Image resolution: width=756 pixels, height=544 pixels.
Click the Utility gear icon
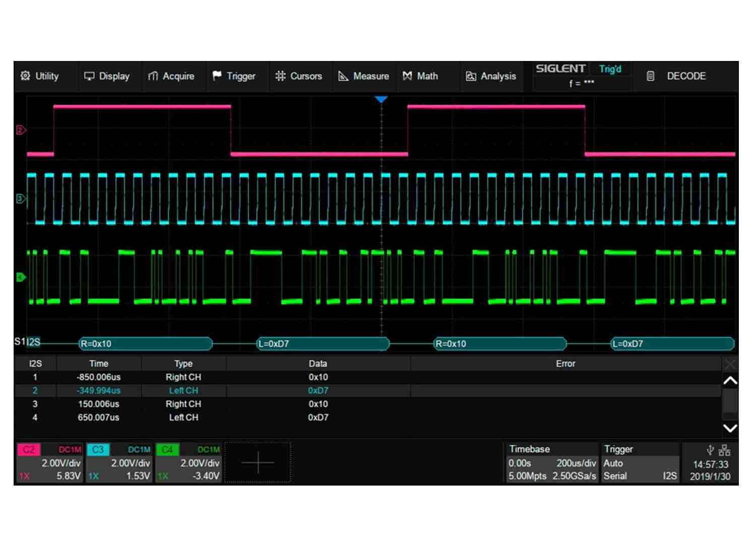click(x=25, y=76)
